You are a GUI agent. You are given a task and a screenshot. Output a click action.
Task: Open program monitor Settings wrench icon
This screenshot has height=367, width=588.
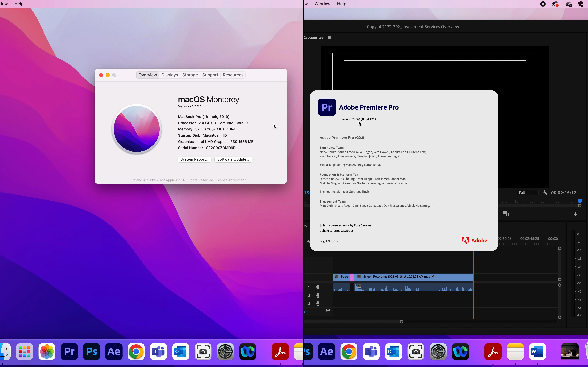click(x=545, y=193)
